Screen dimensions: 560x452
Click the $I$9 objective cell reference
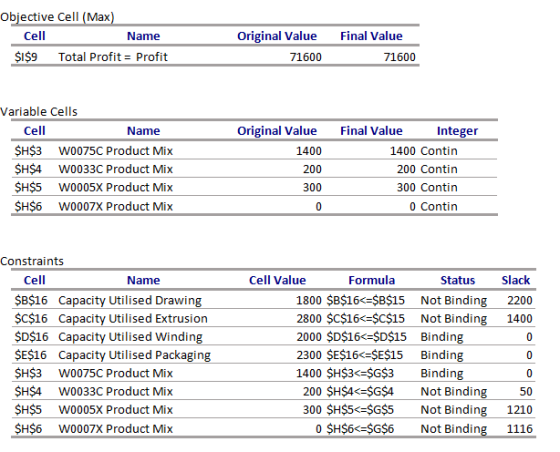[26, 57]
